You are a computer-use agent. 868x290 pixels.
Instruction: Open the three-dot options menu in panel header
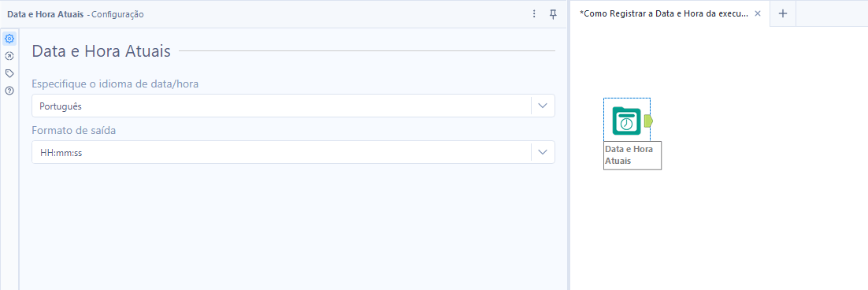tap(534, 14)
